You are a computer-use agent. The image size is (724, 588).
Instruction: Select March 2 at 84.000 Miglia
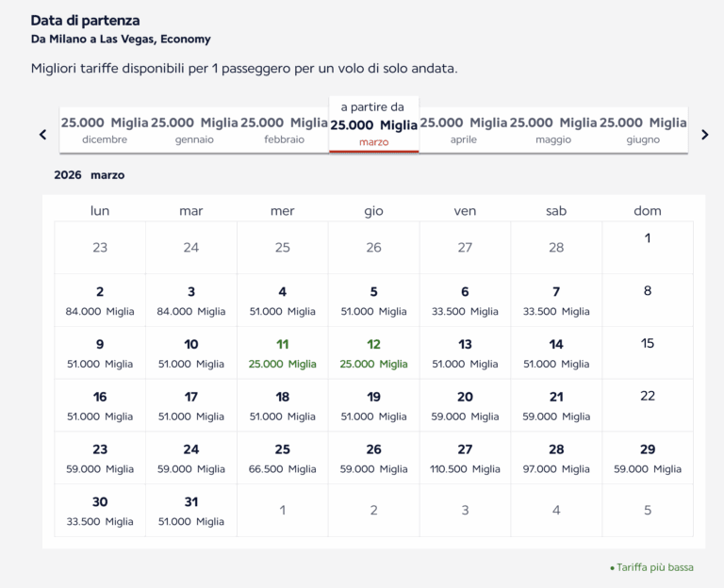click(100, 301)
